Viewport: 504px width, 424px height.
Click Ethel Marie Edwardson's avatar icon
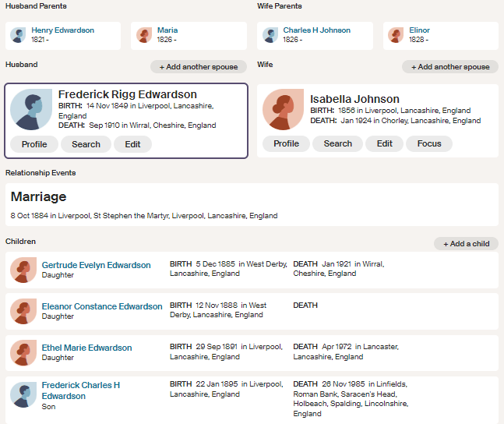pyautogui.click(x=23, y=352)
